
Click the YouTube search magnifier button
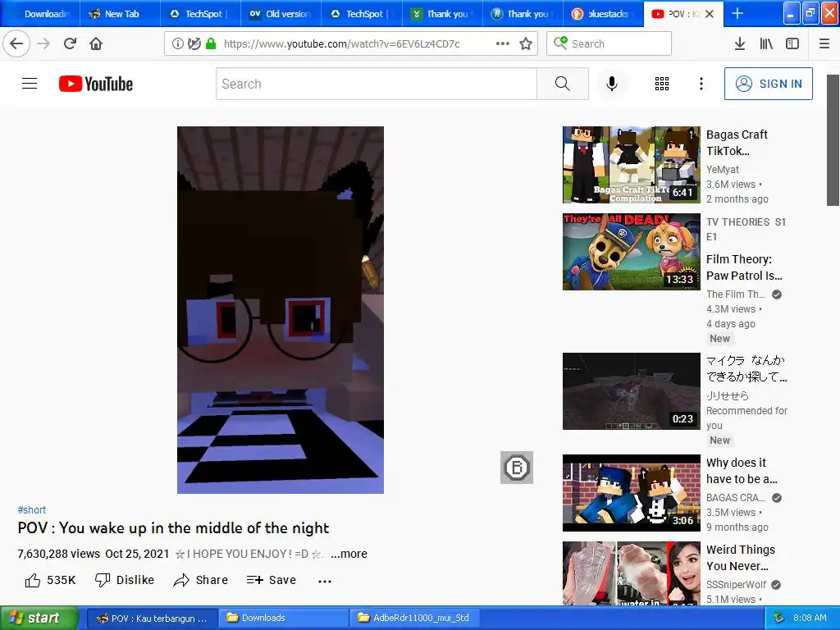click(563, 84)
